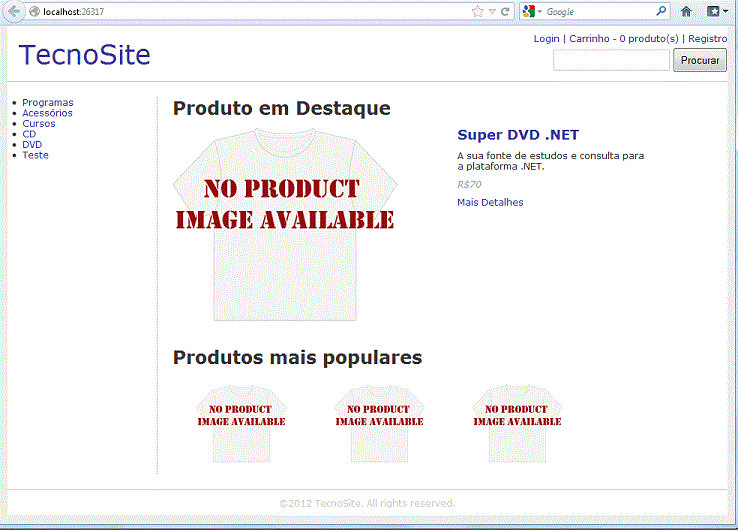Click the ©2012 TecnoSite footer text
The image size is (738, 530).
367,503
